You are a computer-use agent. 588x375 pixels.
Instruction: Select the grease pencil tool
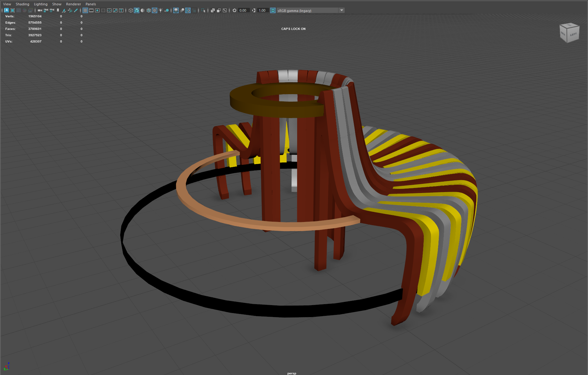tap(76, 10)
